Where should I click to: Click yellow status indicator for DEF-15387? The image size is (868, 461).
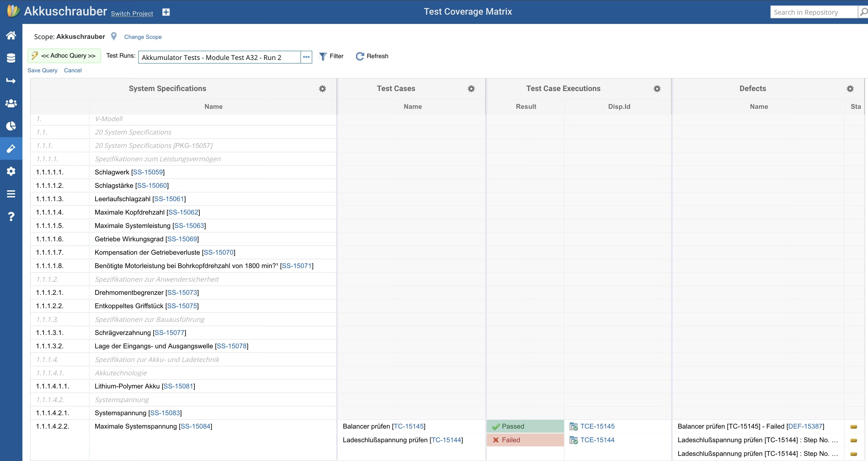854,427
